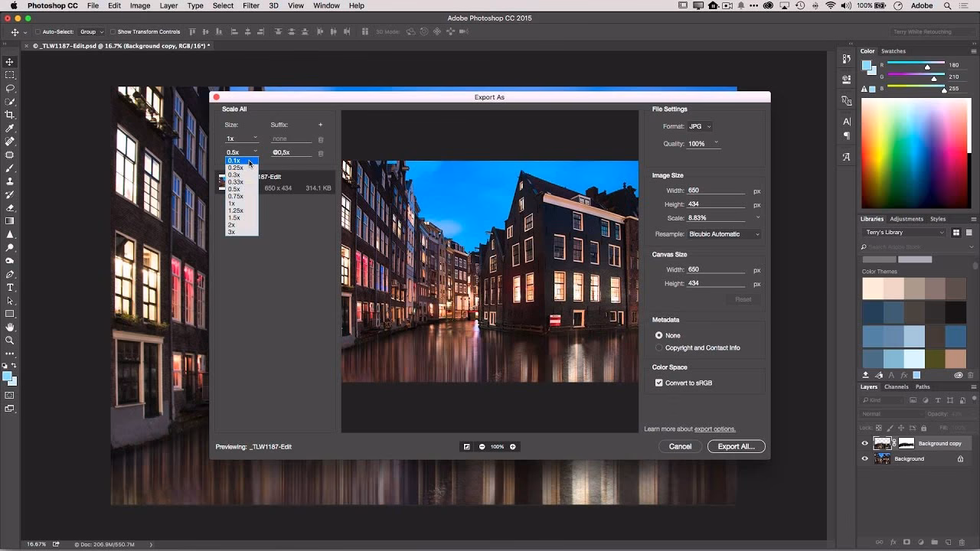Click the zoom in plus button below the preview
The height and width of the screenshot is (551, 980).
point(511,446)
